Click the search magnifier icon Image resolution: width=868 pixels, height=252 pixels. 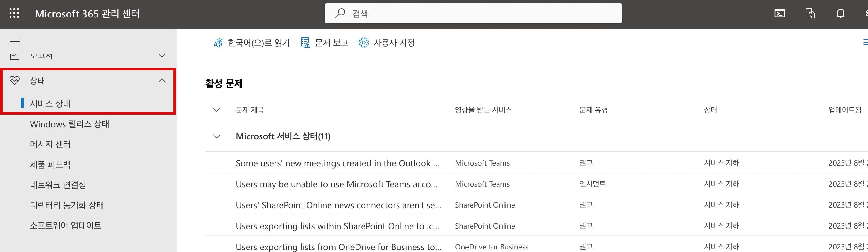tap(340, 13)
